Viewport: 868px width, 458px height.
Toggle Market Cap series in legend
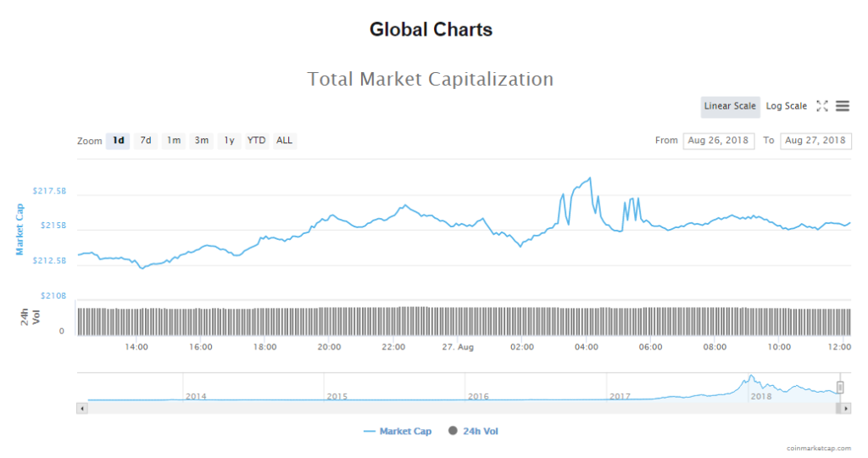398,432
